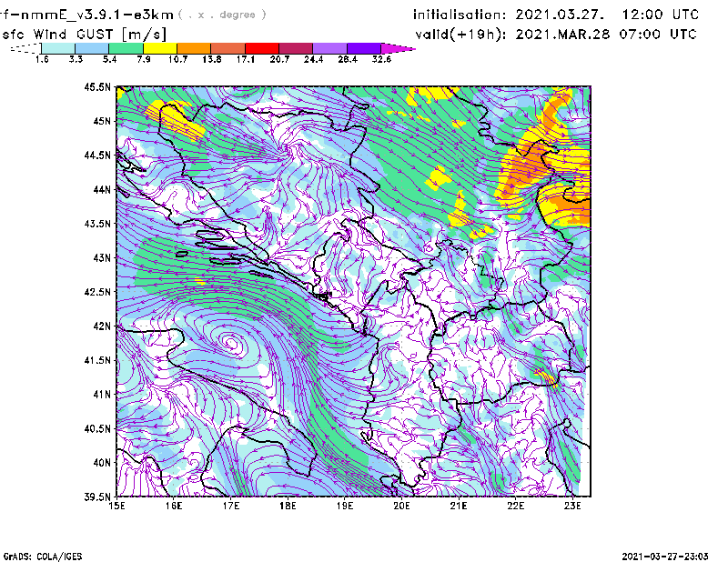This screenshot has height=562, width=728.
Task: Click the legend value 20.7
Action: tap(279, 59)
